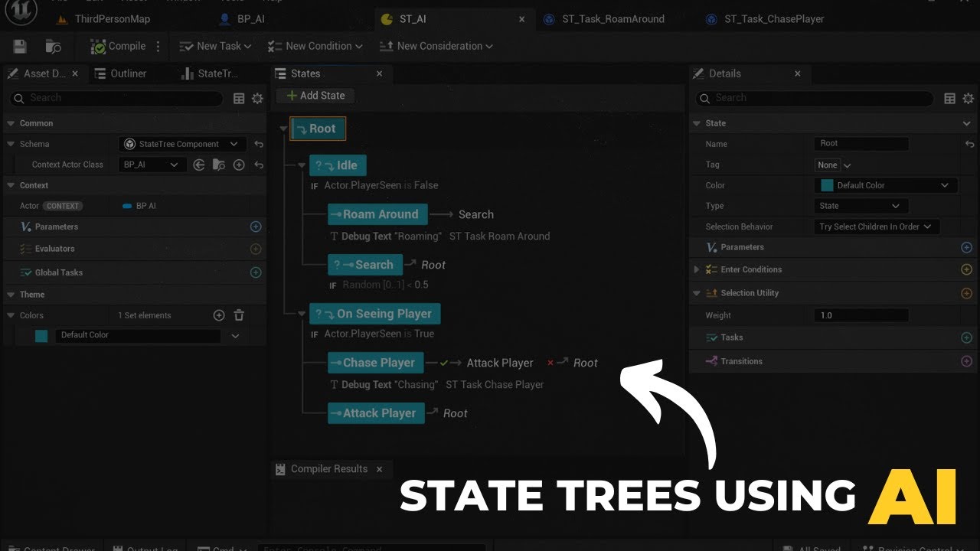Collapse the Common section

click(11, 123)
